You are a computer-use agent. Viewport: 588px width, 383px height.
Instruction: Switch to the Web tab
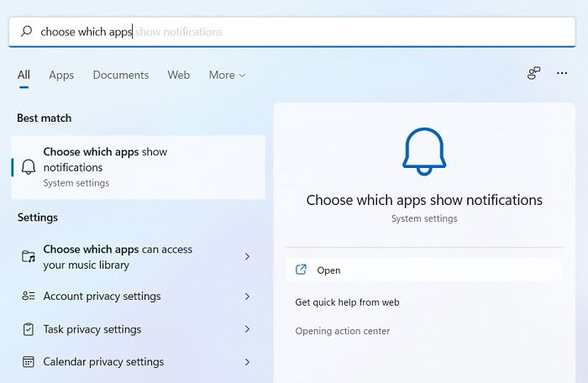coord(178,75)
